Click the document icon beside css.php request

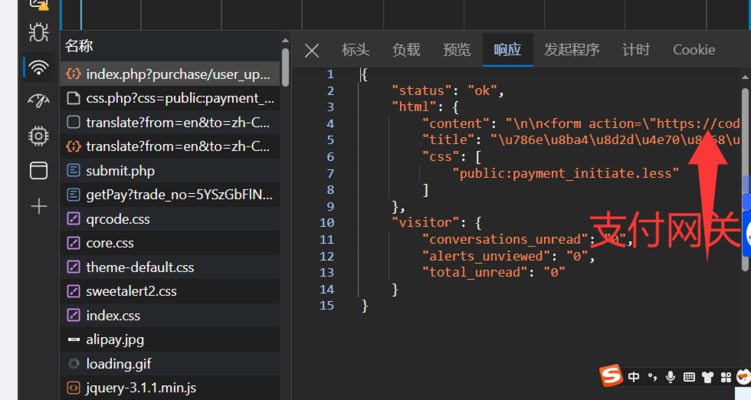click(x=73, y=98)
